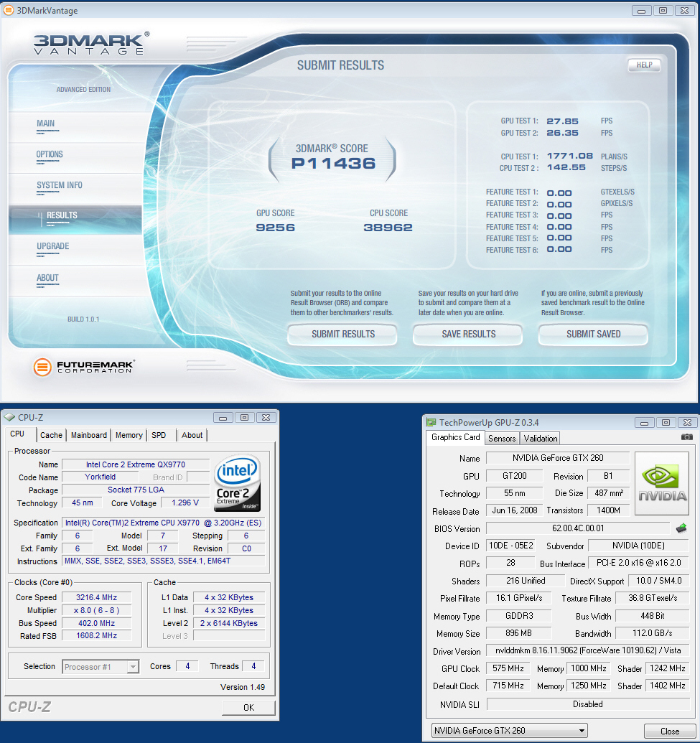The width and height of the screenshot is (700, 743).
Task: Switch to the About tab in CPU-Z
Action: tap(192, 435)
